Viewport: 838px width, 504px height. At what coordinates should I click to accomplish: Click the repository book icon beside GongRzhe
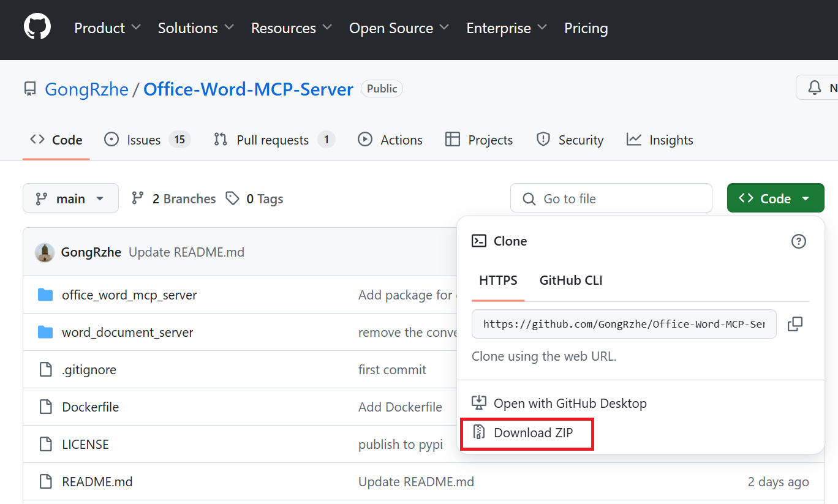click(x=30, y=89)
